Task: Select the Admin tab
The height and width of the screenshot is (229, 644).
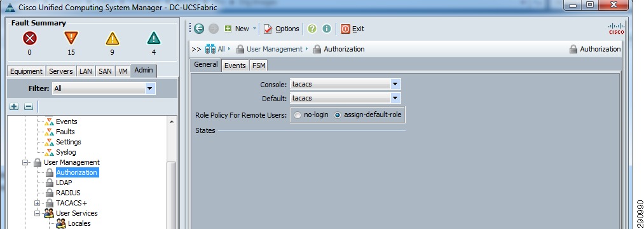Action: tap(143, 71)
